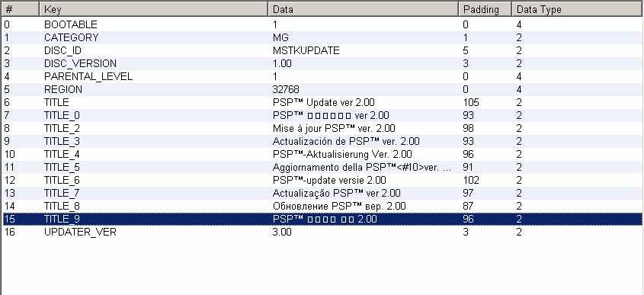The height and width of the screenshot is (295, 644).
Task: Click 'Actualização PSP™ ver 2.00' data
Action: (336, 193)
